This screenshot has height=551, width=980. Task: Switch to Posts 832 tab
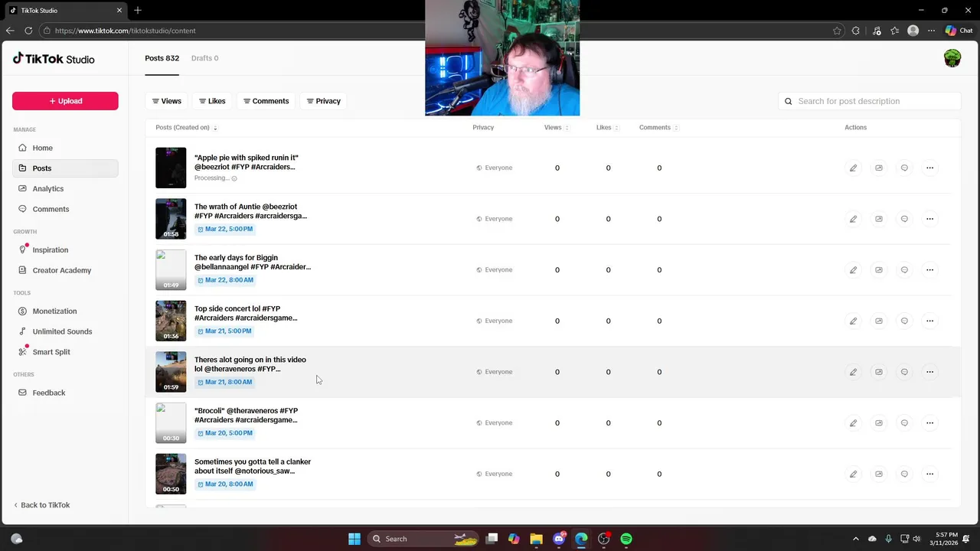coord(162,58)
